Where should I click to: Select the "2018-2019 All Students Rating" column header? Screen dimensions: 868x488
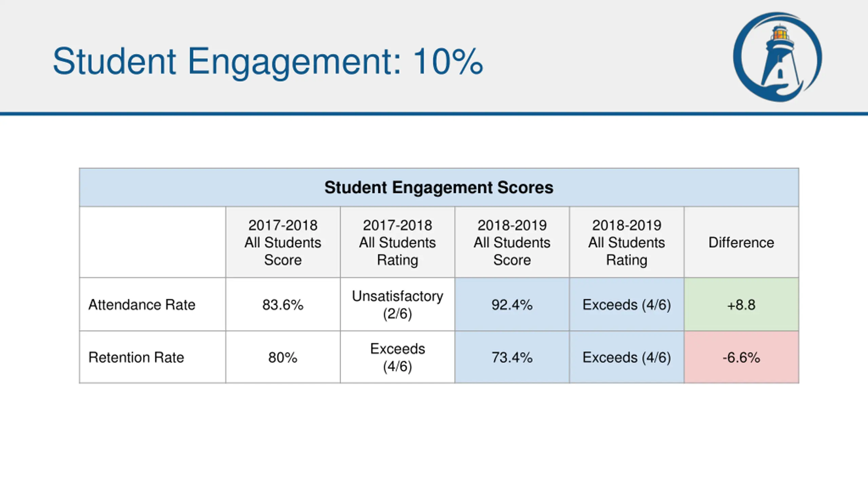coord(627,242)
